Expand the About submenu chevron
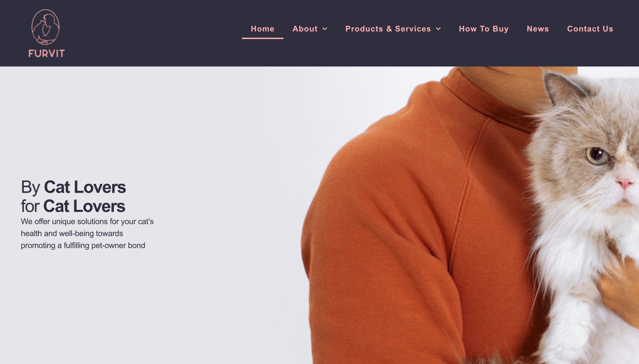 tap(325, 29)
